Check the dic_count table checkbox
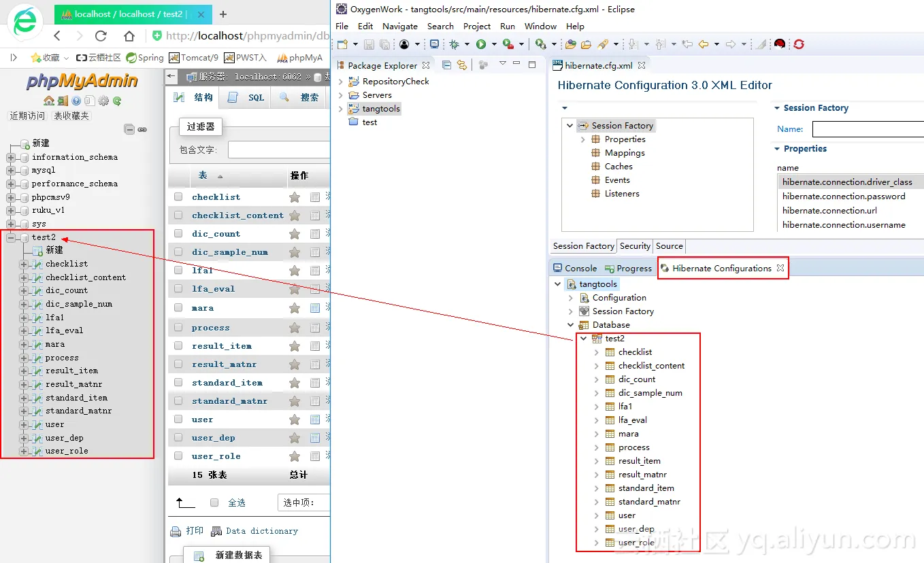The width and height of the screenshot is (924, 563). (178, 234)
